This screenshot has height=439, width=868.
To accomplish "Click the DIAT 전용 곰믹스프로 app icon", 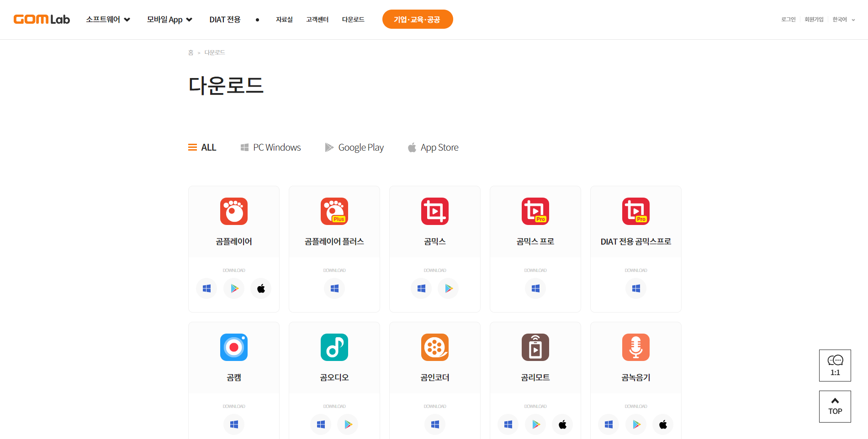I will [636, 211].
